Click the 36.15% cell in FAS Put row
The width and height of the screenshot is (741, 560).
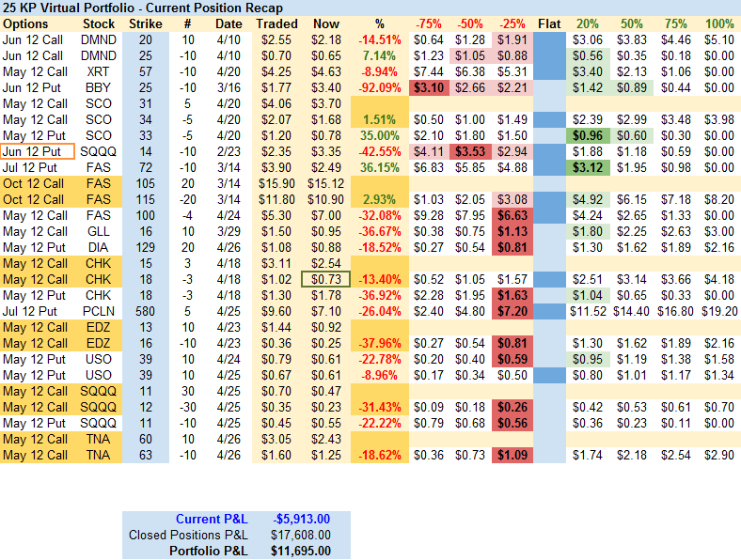click(x=380, y=167)
